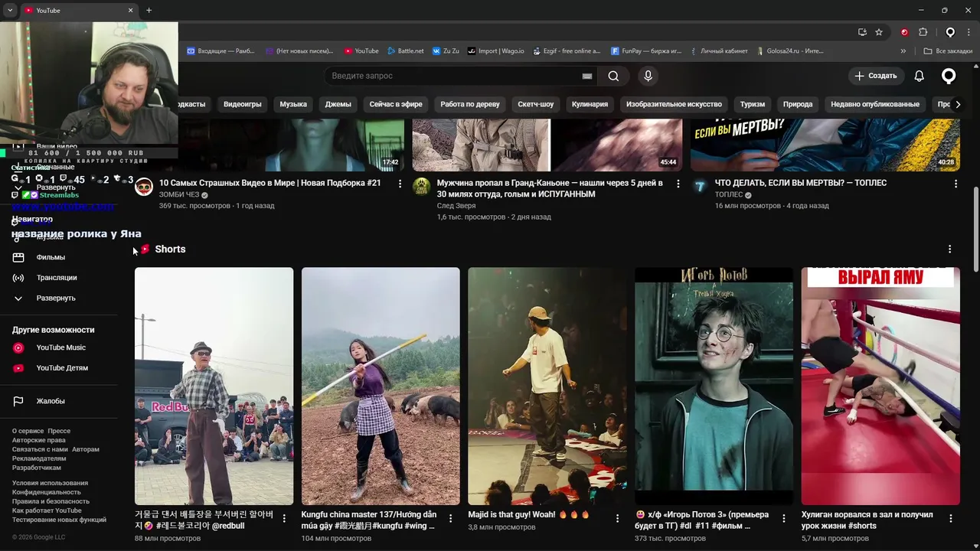
Task: Click the YouTube search magnifier button
Action: pyautogui.click(x=613, y=76)
